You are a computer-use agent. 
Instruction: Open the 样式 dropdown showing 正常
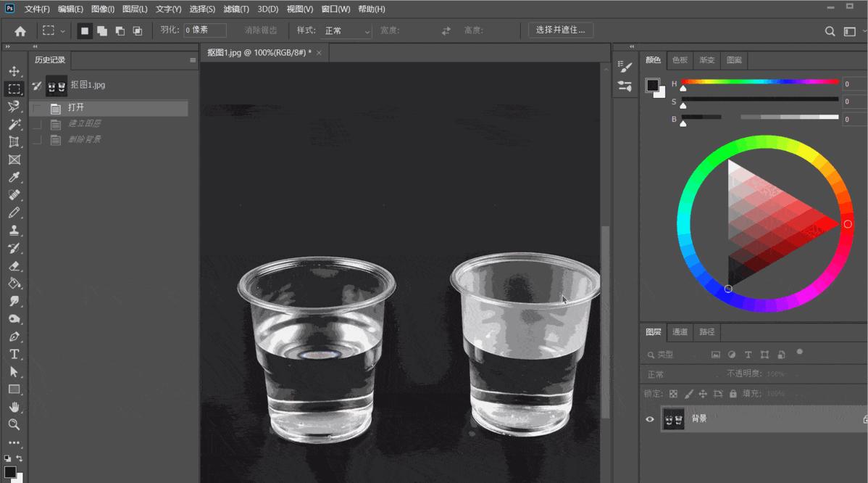pos(346,30)
